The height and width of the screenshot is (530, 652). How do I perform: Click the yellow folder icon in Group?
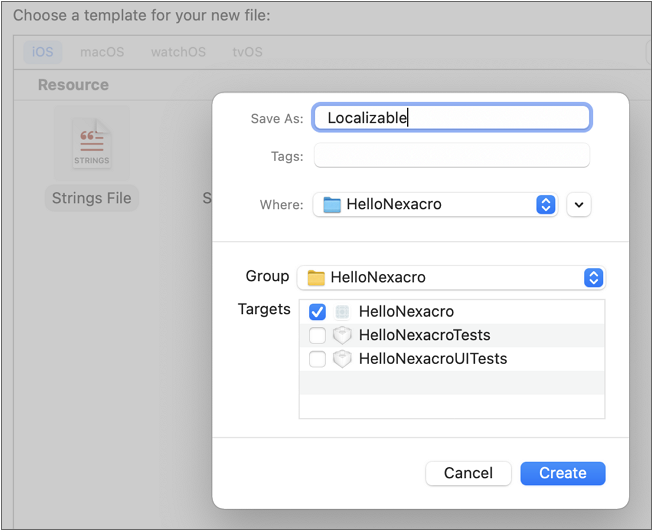(x=316, y=278)
